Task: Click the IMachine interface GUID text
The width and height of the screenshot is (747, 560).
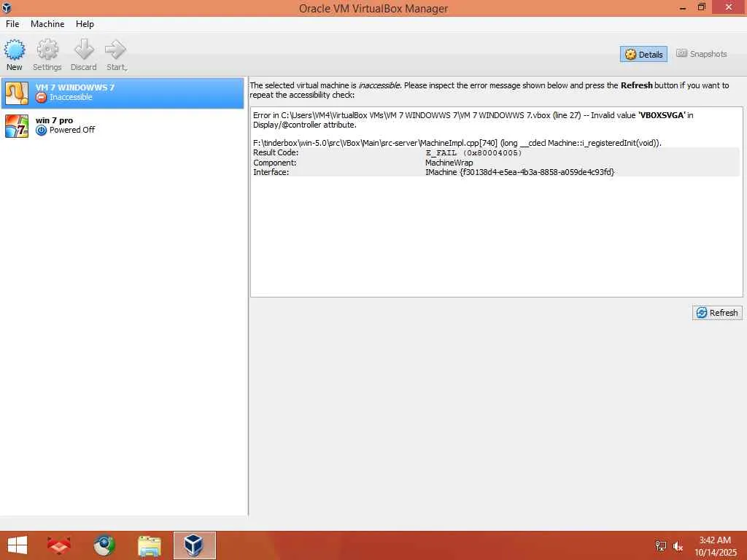Action: coord(519,172)
